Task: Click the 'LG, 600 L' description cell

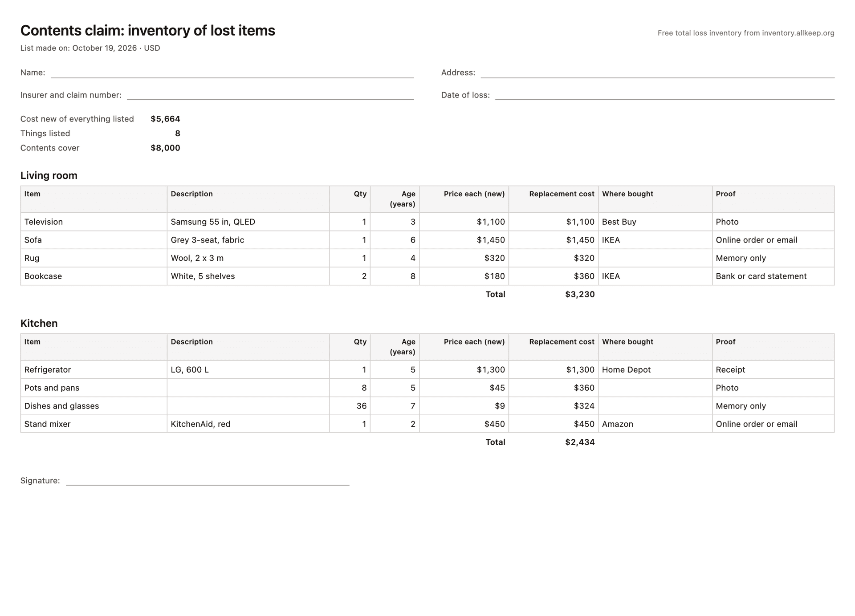Action: pos(248,370)
